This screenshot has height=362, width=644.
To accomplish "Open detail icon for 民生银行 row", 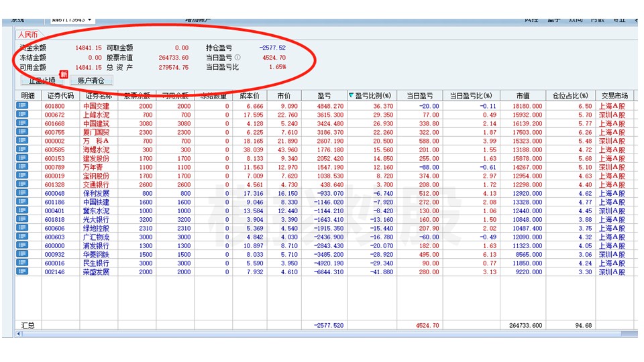I will [x=22, y=263].
